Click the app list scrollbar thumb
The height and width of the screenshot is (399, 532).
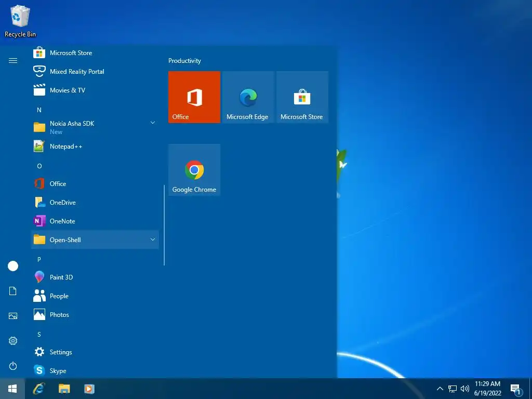[x=164, y=225]
